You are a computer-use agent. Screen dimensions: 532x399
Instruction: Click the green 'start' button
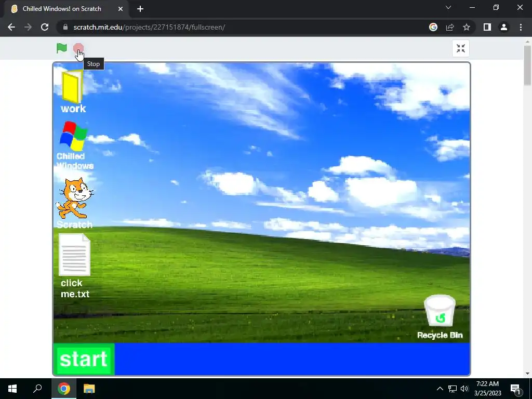(84, 359)
